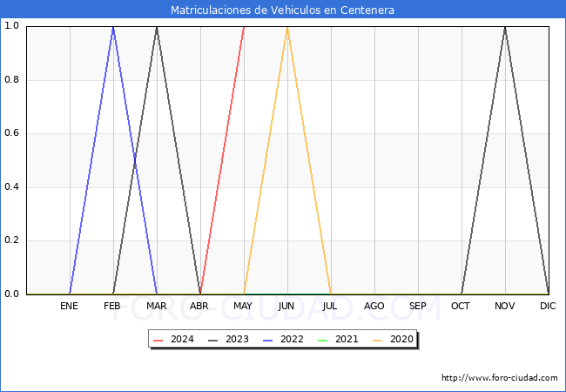Select the '2022' legend label
This screenshot has width=566, height=392.
[x=292, y=340]
